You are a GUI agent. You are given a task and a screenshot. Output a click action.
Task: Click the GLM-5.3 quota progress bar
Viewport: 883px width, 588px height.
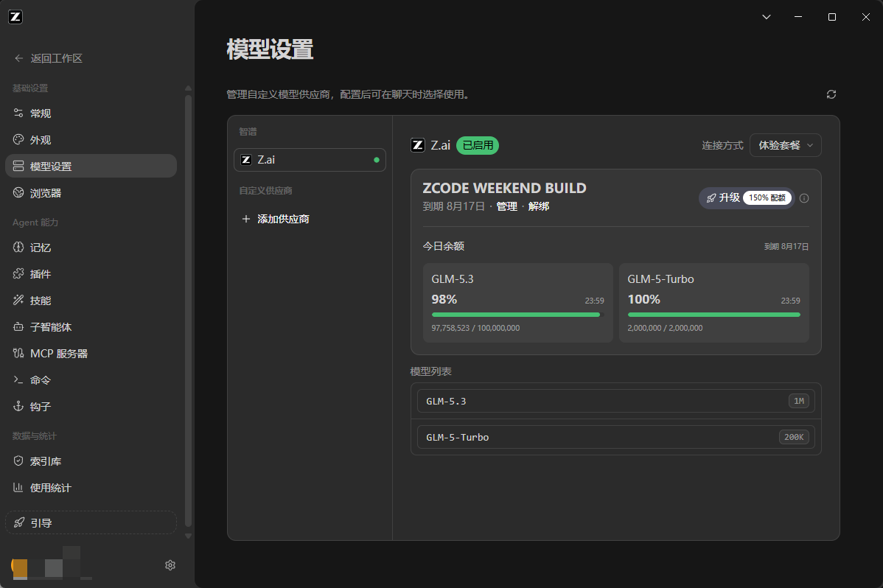point(517,315)
